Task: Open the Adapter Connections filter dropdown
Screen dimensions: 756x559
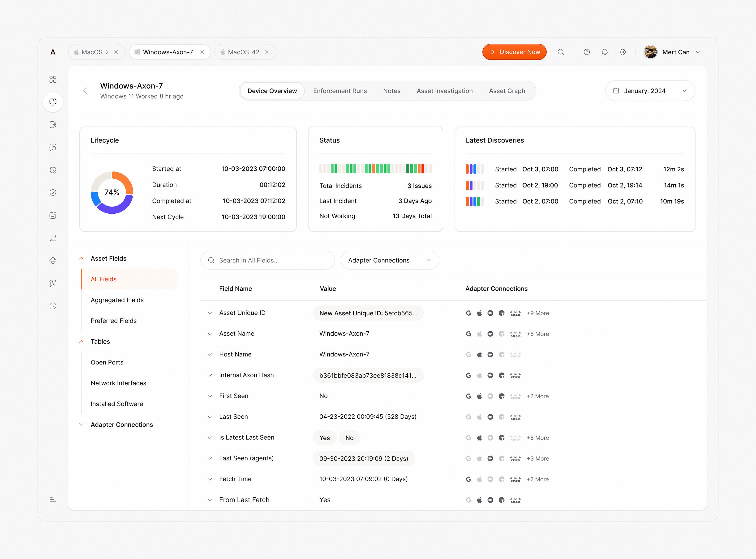Action: pos(390,260)
